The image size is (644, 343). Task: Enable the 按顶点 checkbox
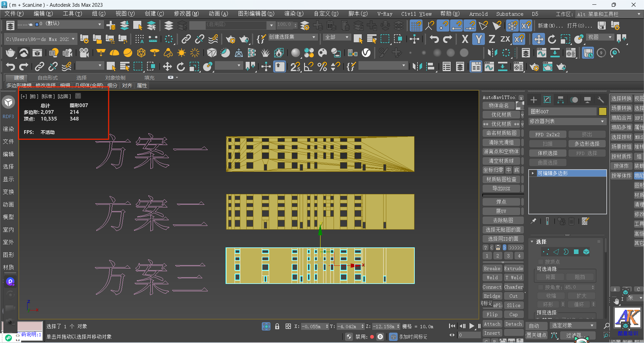(x=540, y=262)
